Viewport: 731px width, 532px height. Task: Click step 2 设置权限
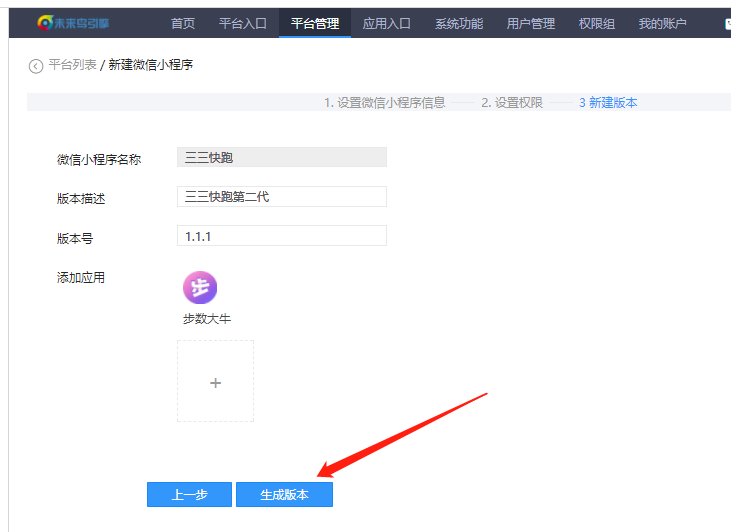[511, 102]
